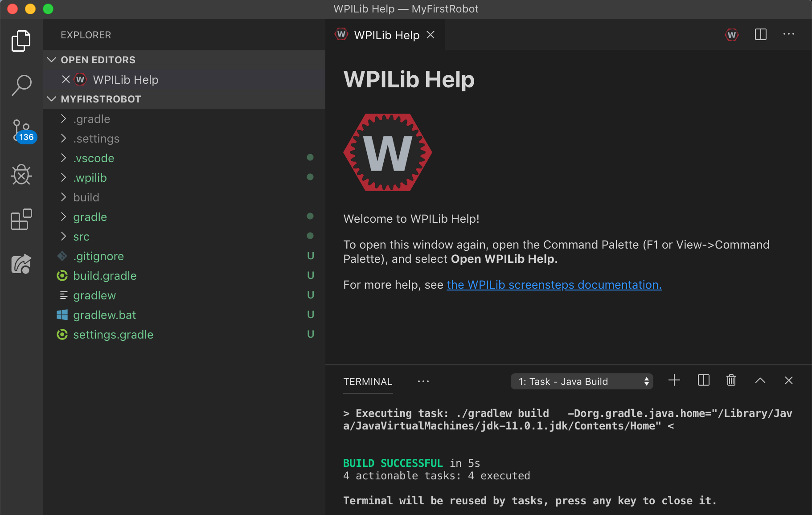812x515 pixels.
Task: Expand the src folder
Action: (x=184, y=236)
